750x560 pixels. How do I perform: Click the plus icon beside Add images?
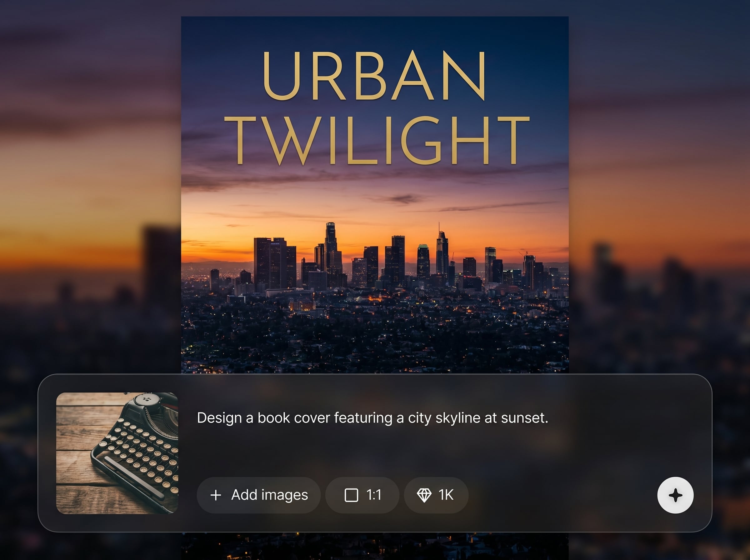pyautogui.click(x=216, y=495)
